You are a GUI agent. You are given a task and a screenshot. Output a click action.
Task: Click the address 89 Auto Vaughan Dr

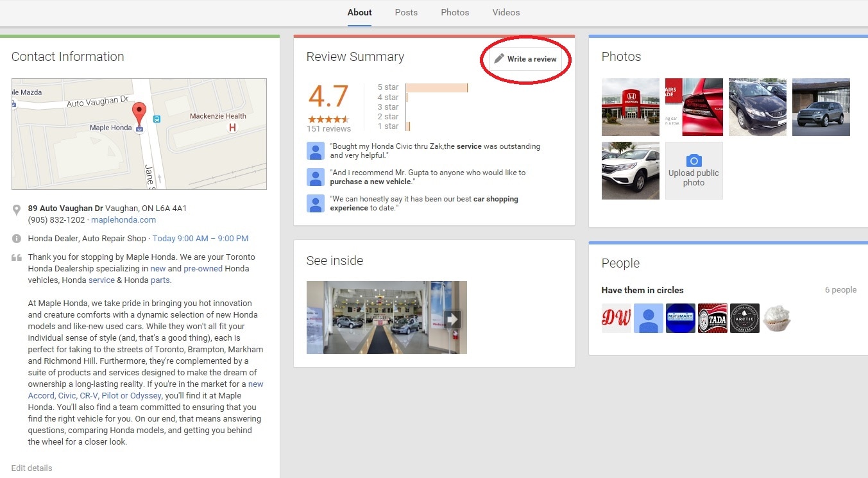pyautogui.click(x=65, y=209)
